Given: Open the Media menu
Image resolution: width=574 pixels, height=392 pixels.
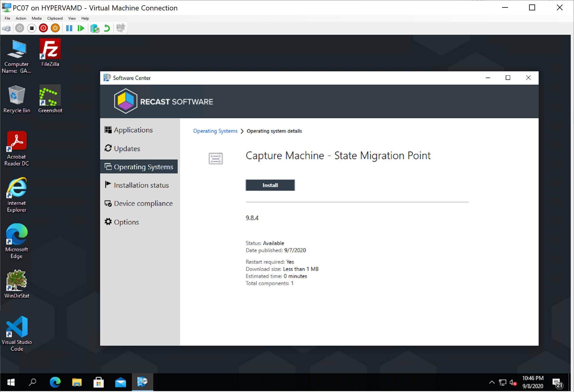Looking at the screenshot, I should coord(37,18).
